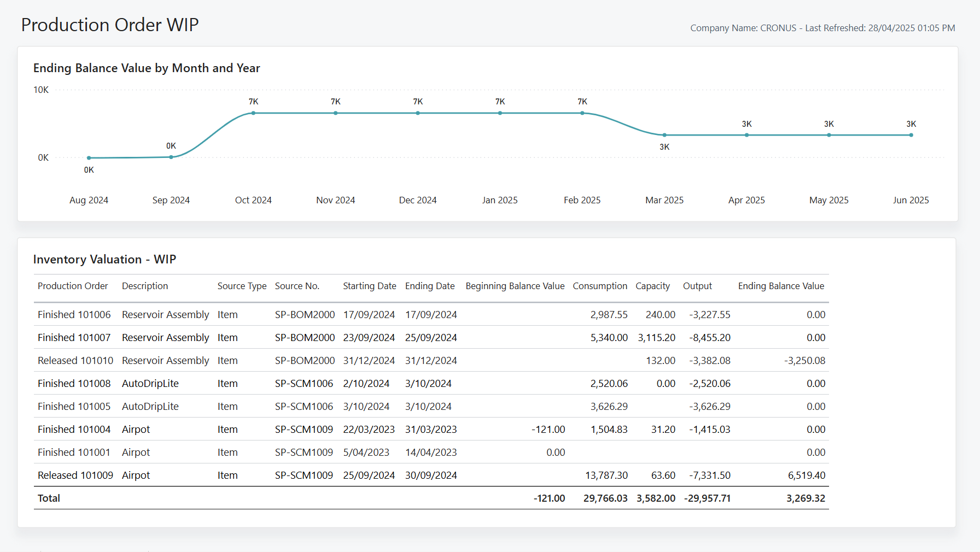Select the Feb 2025 point on the line chart
The height and width of the screenshot is (552, 980).
[582, 113]
